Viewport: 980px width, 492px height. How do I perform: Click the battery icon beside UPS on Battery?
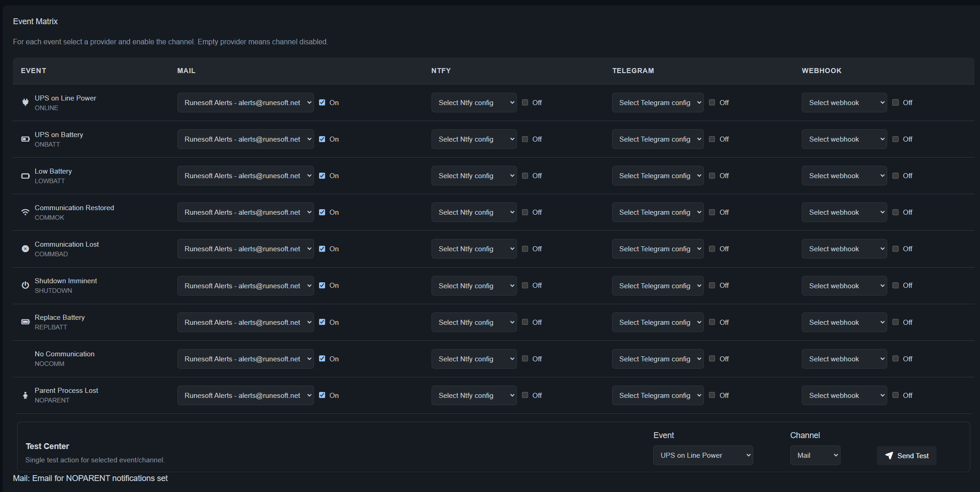point(26,139)
